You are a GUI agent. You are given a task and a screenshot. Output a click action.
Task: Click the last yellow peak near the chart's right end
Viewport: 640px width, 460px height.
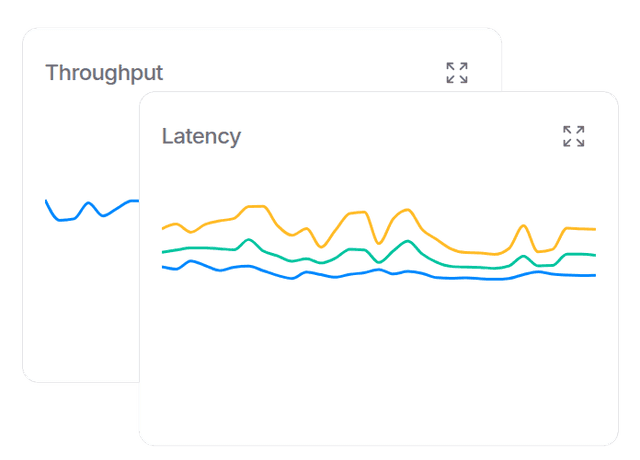pyautogui.click(x=523, y=226)
